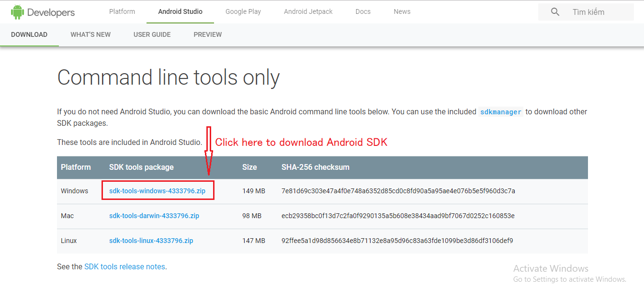
Task: Click the Command line tools only heading
Action: (169, 77)
